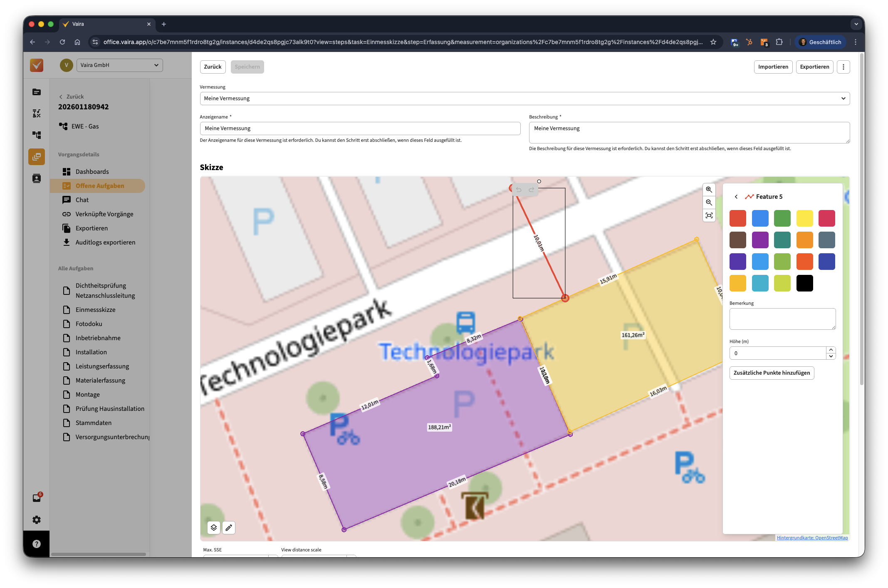Open the three-dot menu beside Exportieren
This screenshot has width=888, height=588.
click(843, 67)
